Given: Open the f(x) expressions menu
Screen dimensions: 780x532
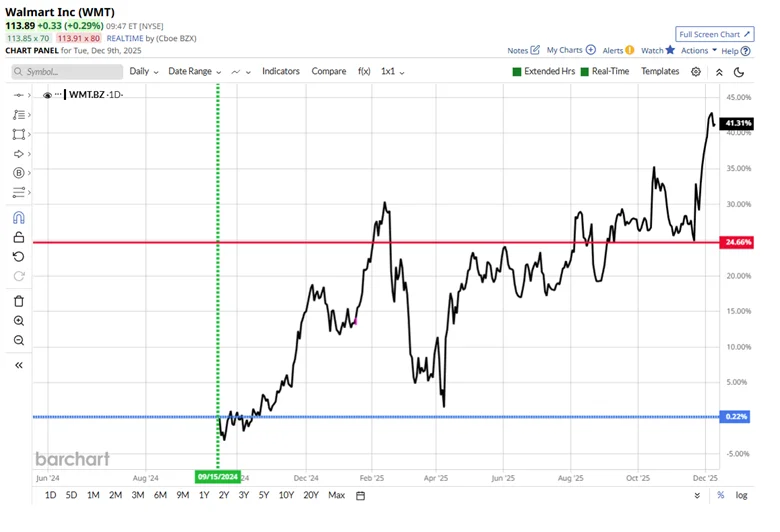Looking at the screenshot, I should 364,71.
